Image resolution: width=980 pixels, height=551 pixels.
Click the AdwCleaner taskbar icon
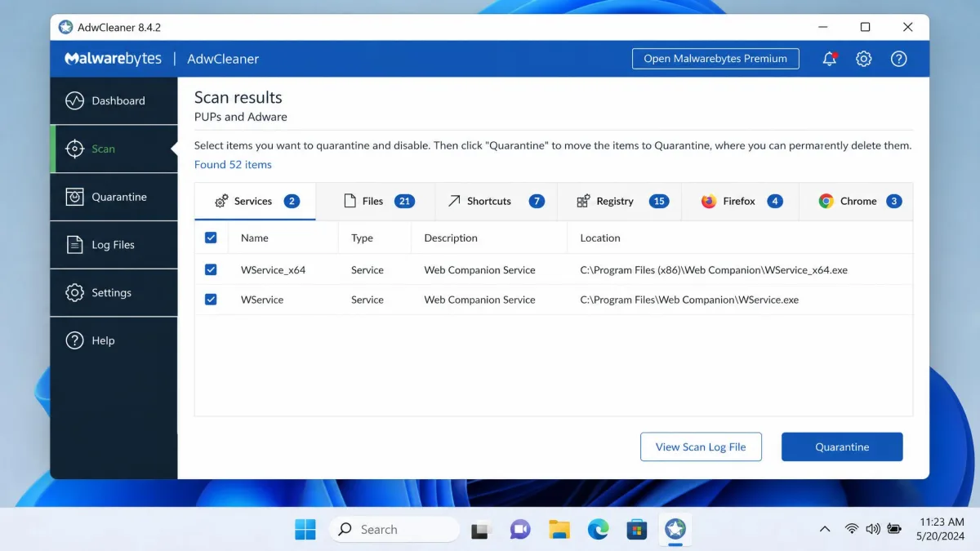tap(675, 530)
